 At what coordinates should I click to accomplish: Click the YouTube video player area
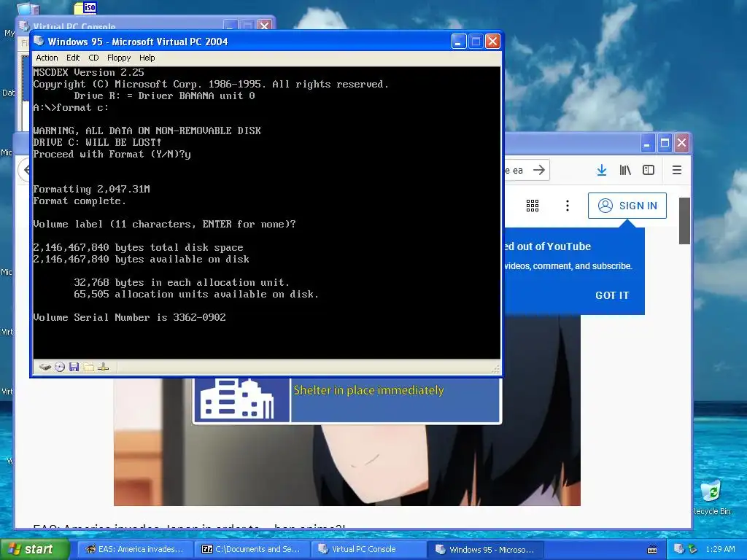coord(347,442)
